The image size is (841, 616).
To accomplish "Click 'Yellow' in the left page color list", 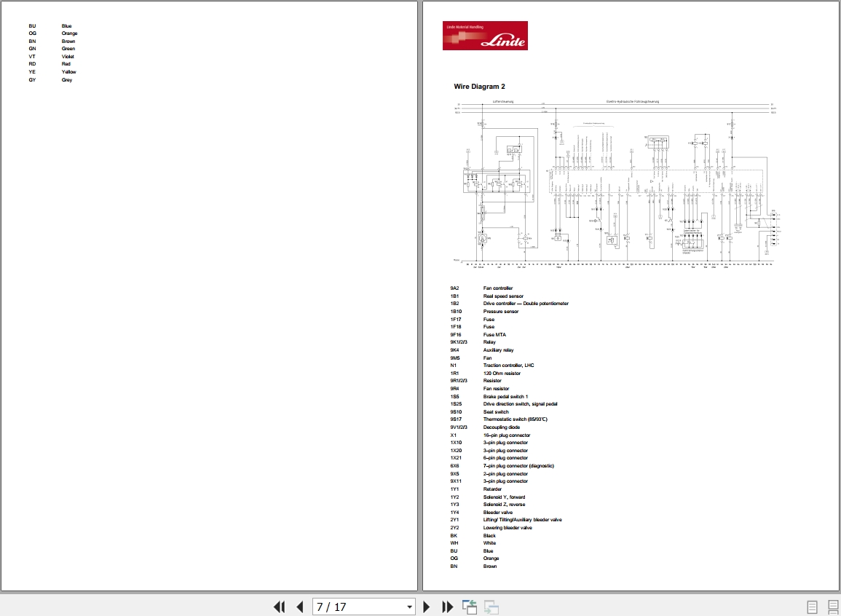I will tap(68, 72).
